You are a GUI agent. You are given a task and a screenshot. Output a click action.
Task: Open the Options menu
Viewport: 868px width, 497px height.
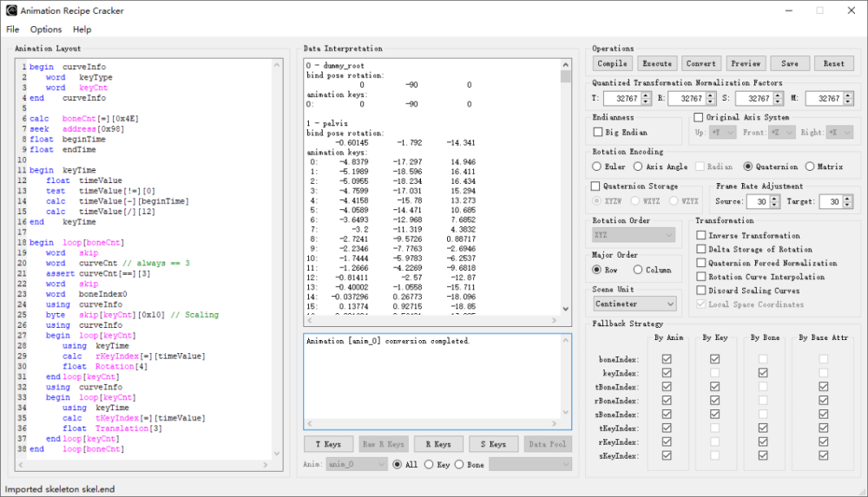coord(46,29)
